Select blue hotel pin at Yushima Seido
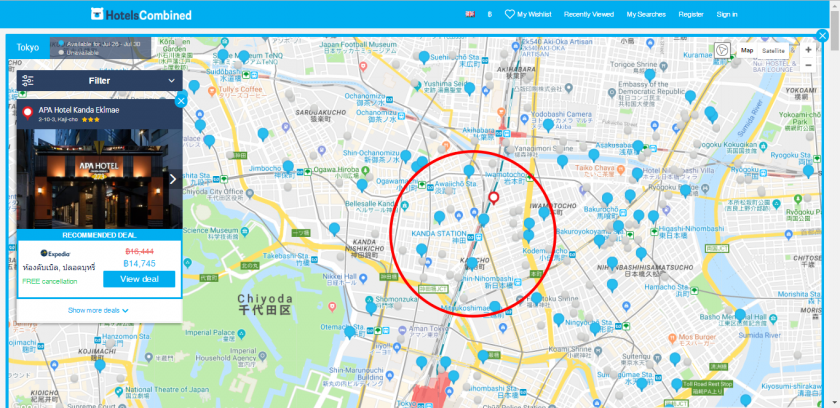The height and width of the screenshot is (408, 840). click(x=470, y=88)
